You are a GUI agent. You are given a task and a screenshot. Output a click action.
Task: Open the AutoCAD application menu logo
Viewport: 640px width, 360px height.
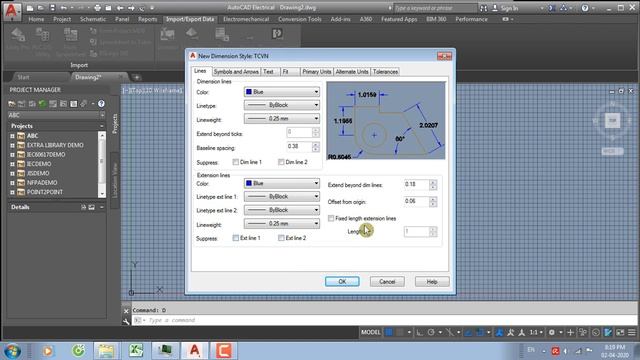11,11
